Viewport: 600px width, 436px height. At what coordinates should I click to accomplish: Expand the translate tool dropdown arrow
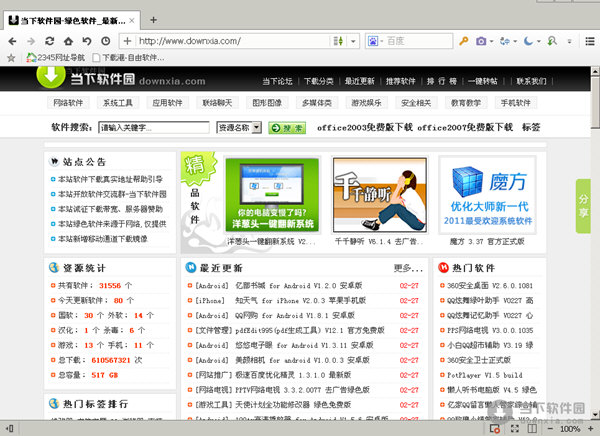515,41
